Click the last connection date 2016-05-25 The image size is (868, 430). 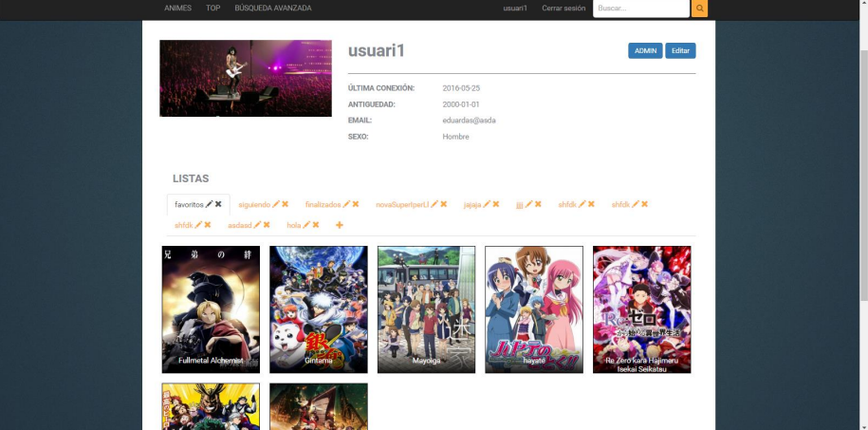[461, 88]
